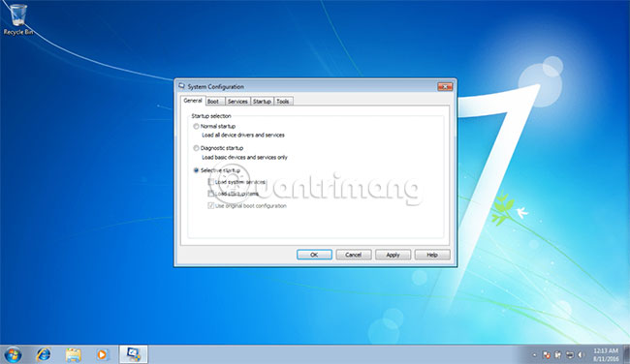Click 'Load basic devices and services only' text
The height and width of the screenshot is (364, 630).
pyautogui.click(x=244, y=158)
